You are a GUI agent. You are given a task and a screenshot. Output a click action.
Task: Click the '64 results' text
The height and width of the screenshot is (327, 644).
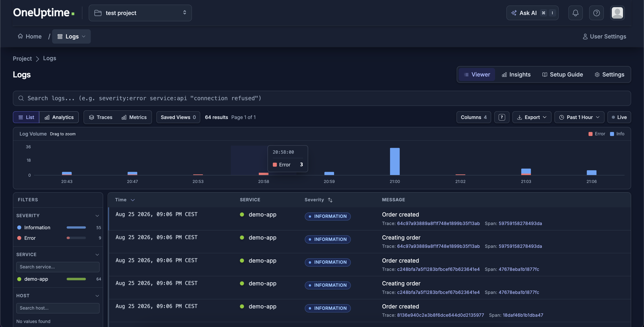(x=216, y=117)
